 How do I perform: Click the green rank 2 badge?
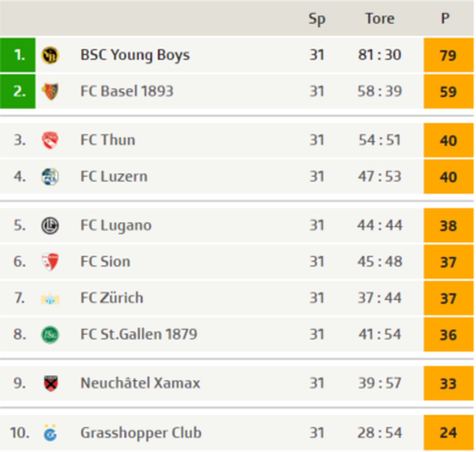(x=18, y=92)
